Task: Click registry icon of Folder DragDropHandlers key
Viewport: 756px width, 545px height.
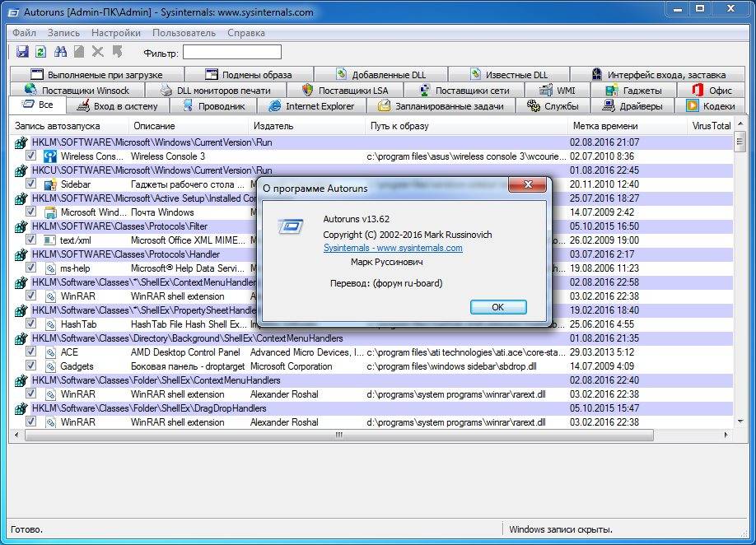Action: tap(21, 408)
